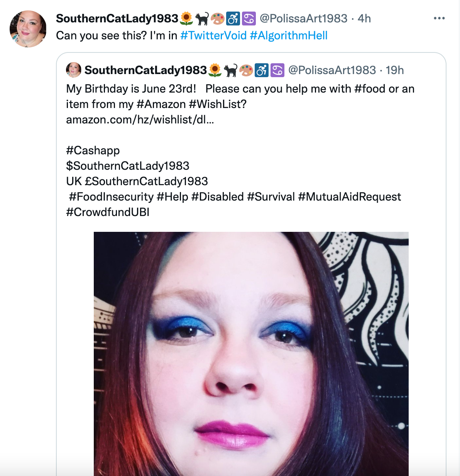The height and width of the screenshot is (476, 460).
Task: Open the selfie photo in the quoted tweet
Action: pos(251,354)
